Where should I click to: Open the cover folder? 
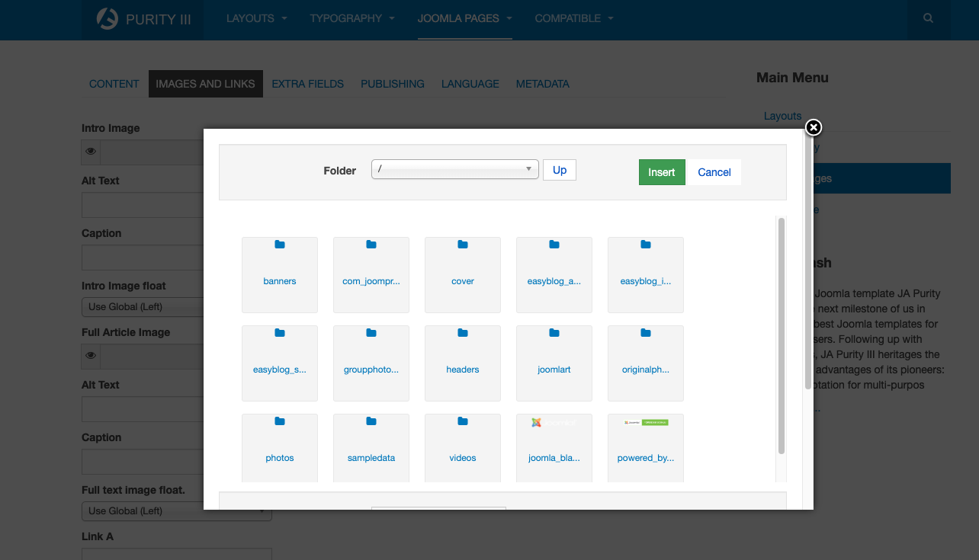tap(463, 274)
